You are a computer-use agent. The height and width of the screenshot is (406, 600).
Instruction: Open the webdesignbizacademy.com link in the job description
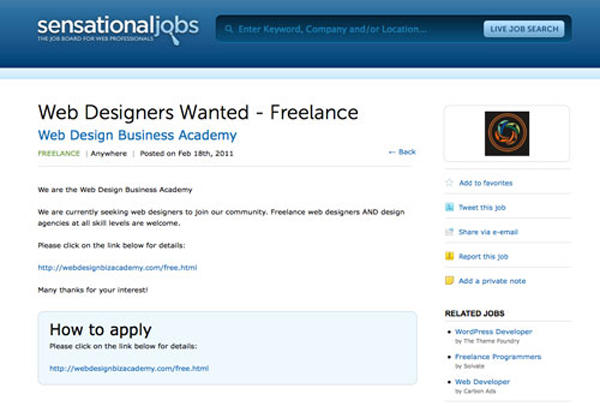tap(117, 267)
